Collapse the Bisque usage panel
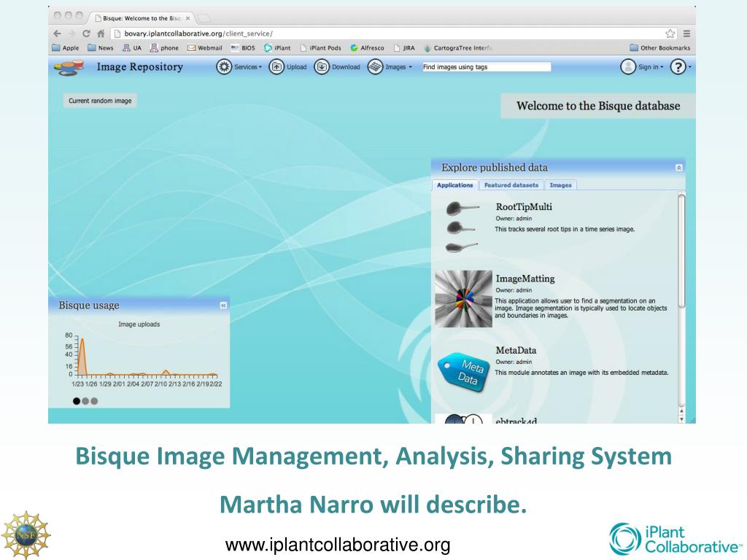747x560 pixels. click(223, 306)
